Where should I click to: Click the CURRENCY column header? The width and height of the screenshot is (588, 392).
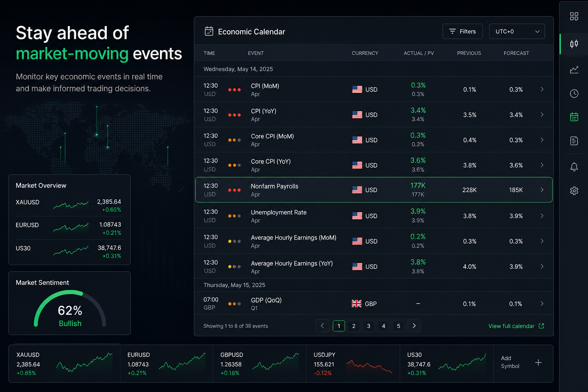[x=365, y=53]
